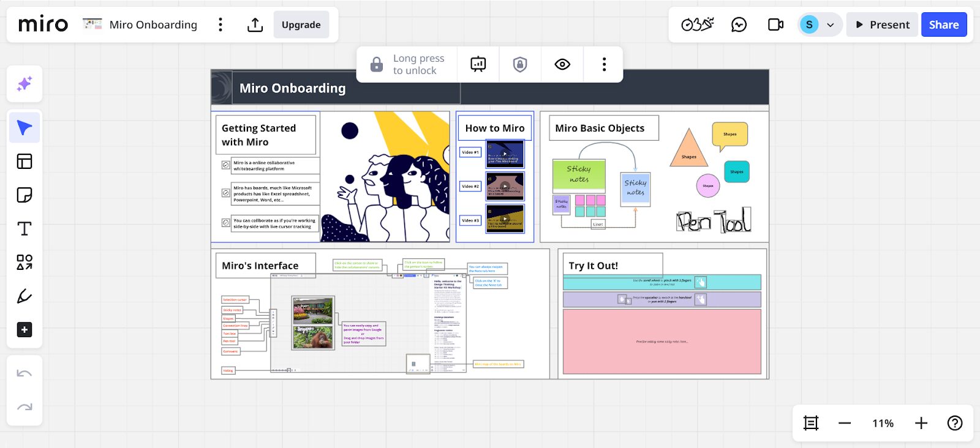Expand the collaborators dropdown chevron

tap(831, 25)
